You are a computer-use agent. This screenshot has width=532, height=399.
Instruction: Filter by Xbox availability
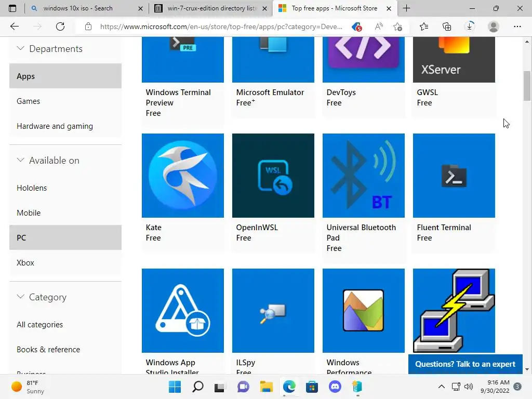(x=65, y=262)
